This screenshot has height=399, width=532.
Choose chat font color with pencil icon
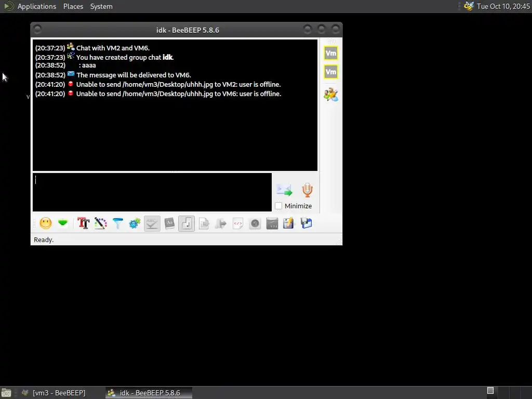[x=100, y=223]
